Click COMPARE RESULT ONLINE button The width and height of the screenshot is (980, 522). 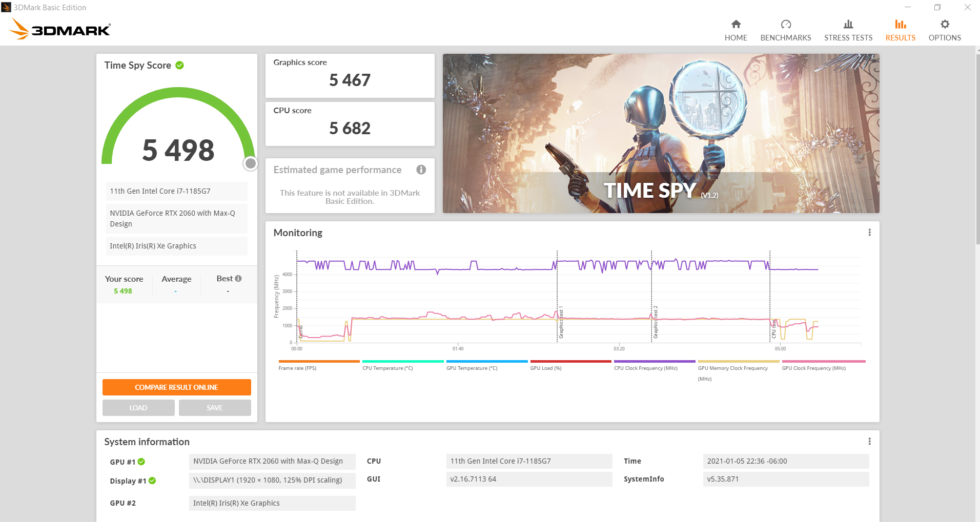pos(176,387)
